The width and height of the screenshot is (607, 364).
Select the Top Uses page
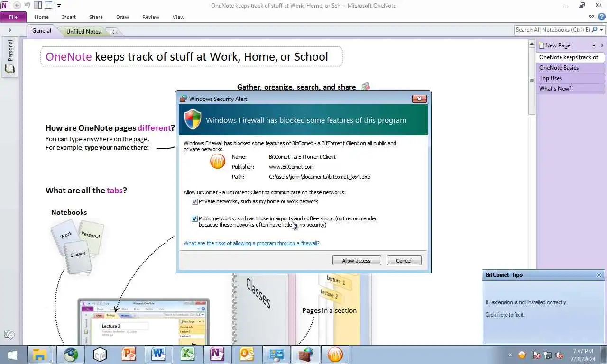point(570,78)
